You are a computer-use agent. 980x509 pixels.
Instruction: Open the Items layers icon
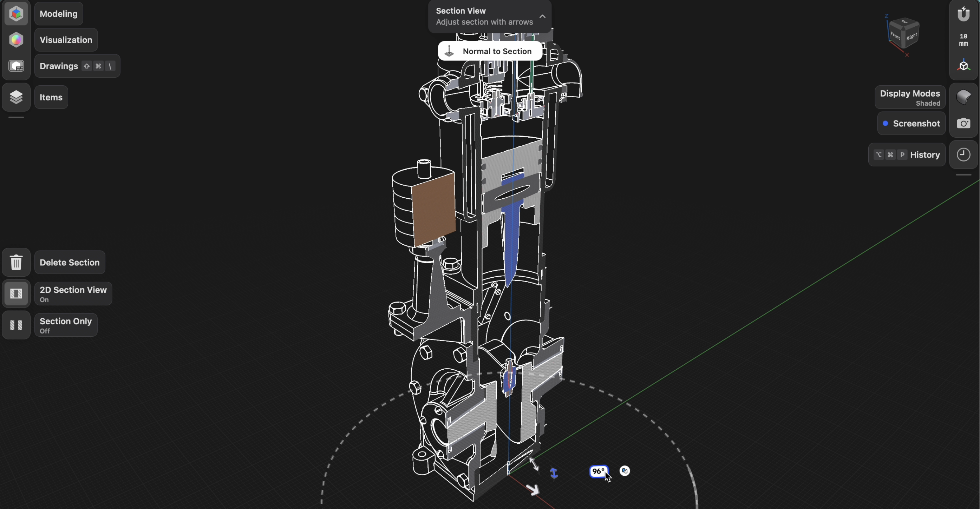point(16,97)
